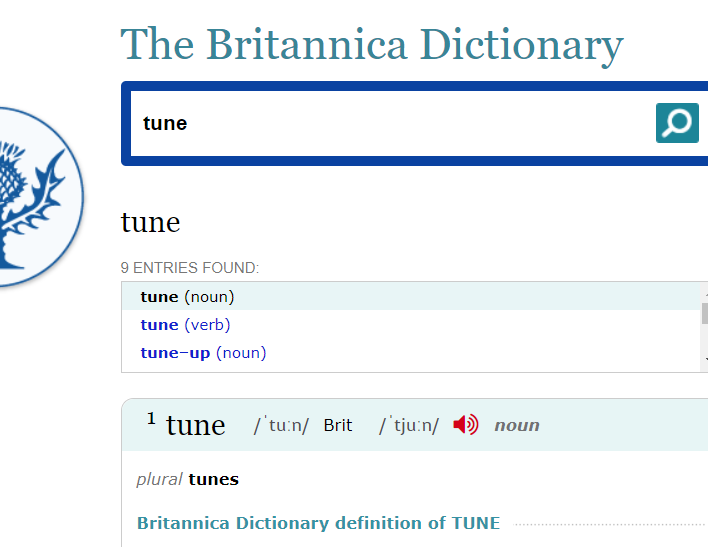This screenshot has height=547, width=708.
Task: Click the 'Brit' pronunciation label
Action: [338, 425]
